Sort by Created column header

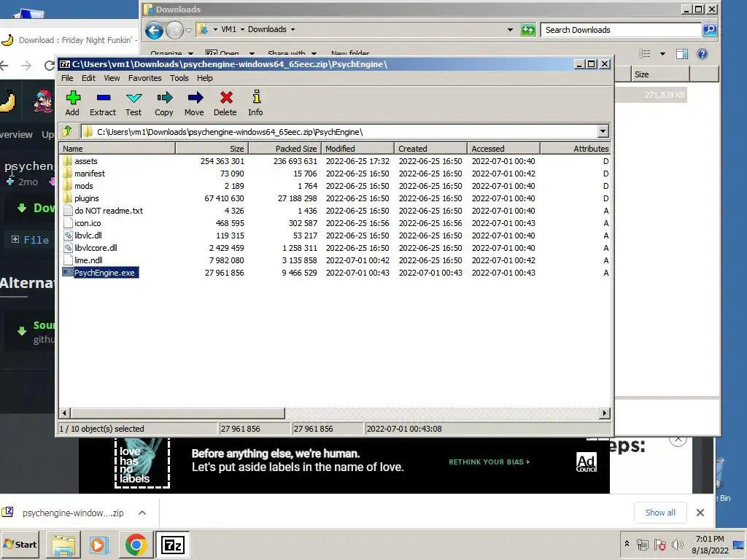coord(430,149)
